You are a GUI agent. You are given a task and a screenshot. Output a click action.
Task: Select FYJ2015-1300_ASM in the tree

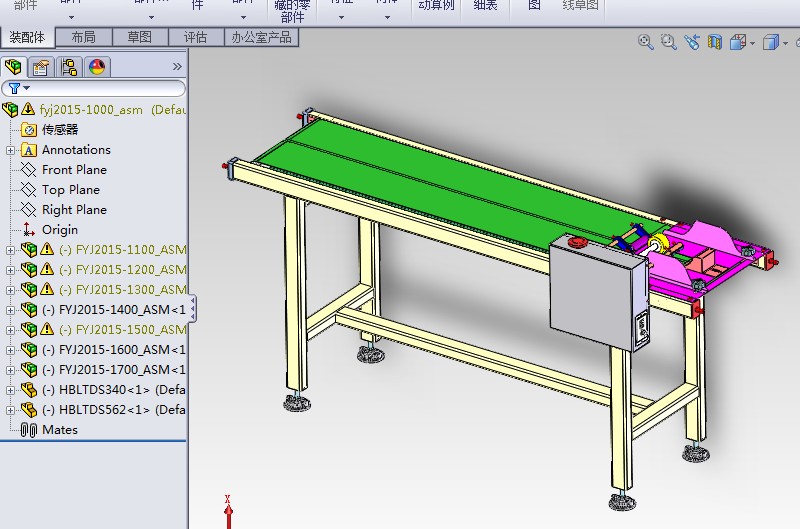[x=122, y=290]
